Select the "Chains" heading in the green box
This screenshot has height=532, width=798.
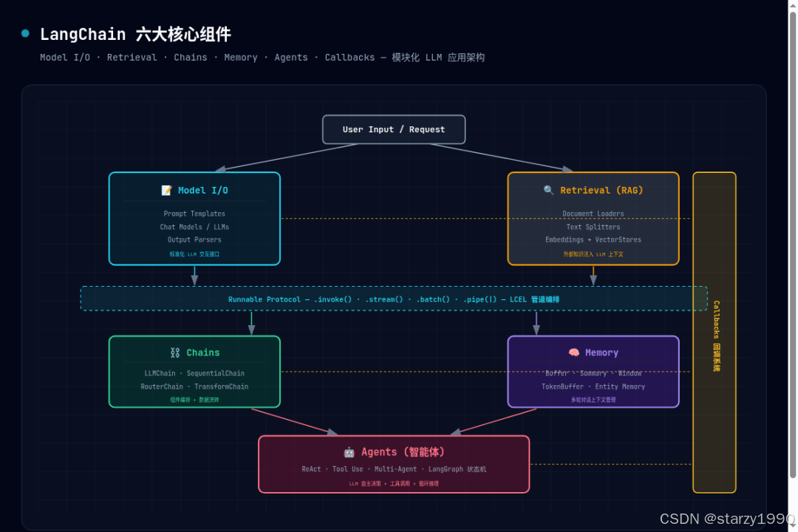(x=203, y=352)
